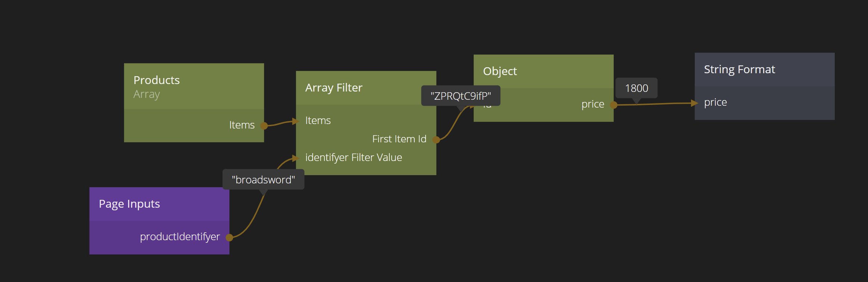Click the price output port on Object
The image size is (868, 282).
(x=613, y=105)
